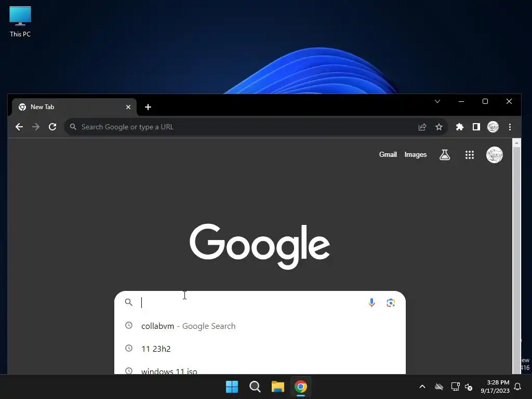Open the Extensions puzzle icon

(x=460, y=127)
